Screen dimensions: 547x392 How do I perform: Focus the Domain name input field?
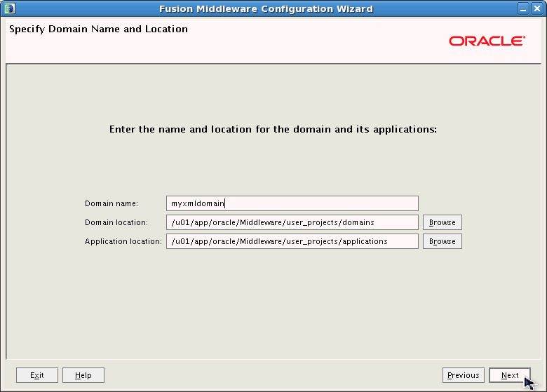click(292, 203)
